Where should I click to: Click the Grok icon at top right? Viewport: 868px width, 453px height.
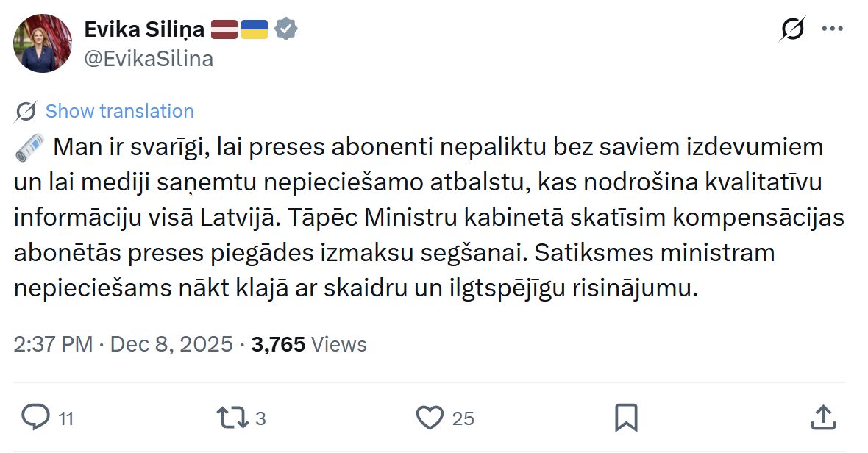tap(792, 29)
